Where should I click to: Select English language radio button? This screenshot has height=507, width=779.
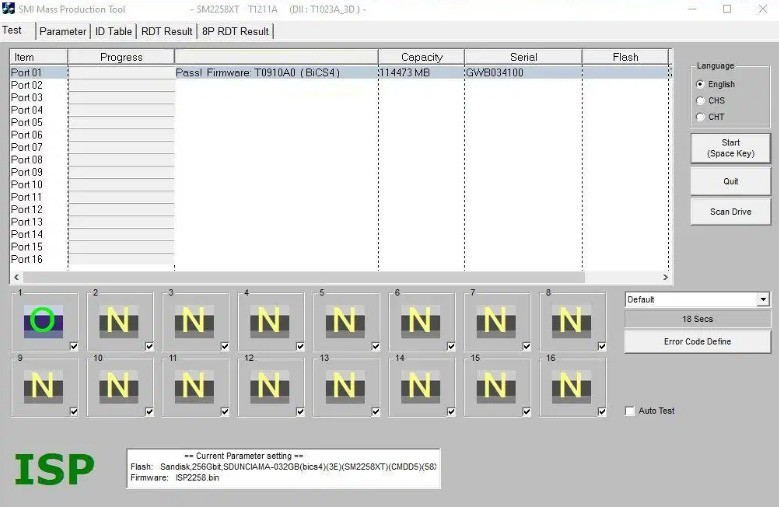(700, 84)
